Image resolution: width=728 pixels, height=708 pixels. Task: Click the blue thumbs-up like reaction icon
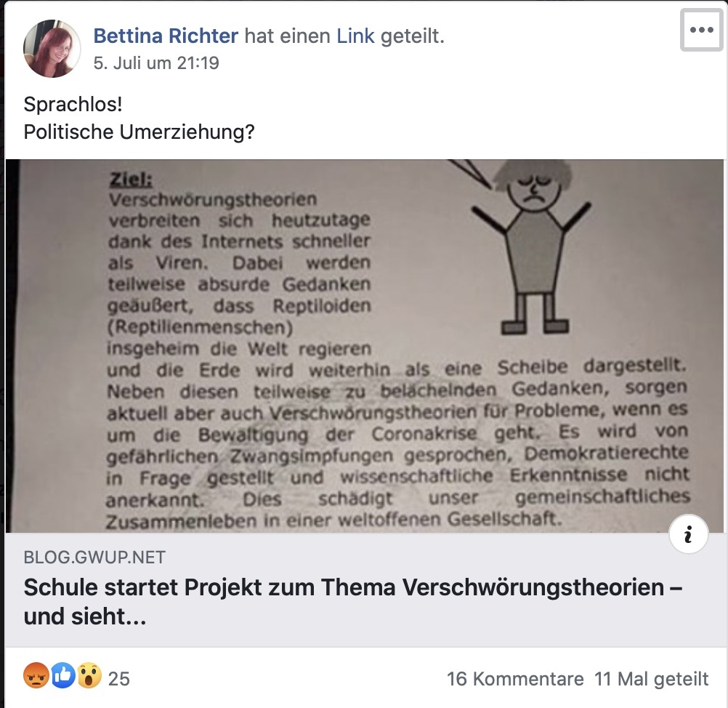63,675
